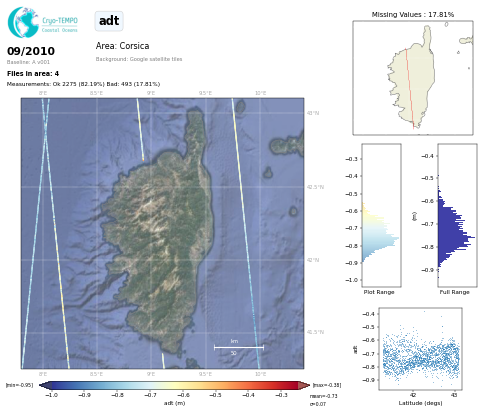The width and height of the screenshot is (492, 410).
Task: Click the adt versus latitude scatter plot
Action: pos(420,349)
